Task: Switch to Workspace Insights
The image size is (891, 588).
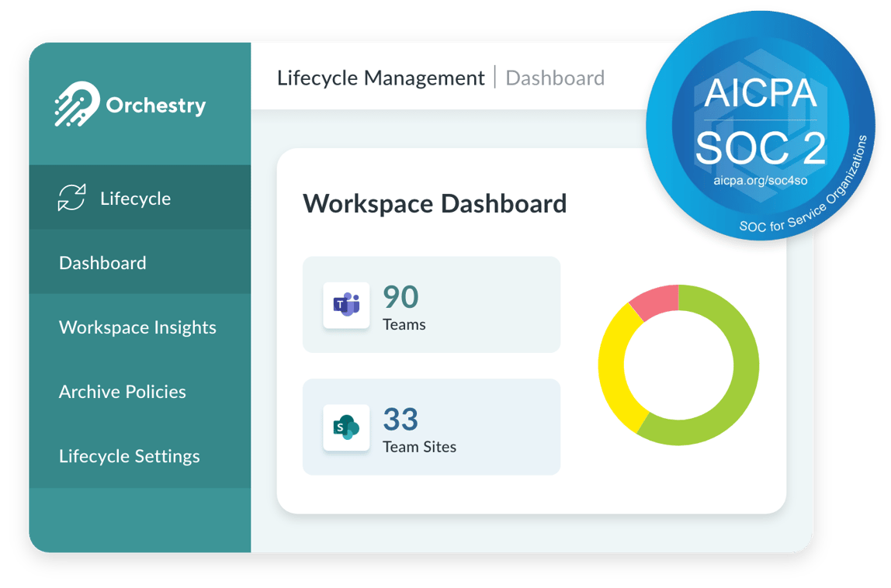Action: (137, 327)
